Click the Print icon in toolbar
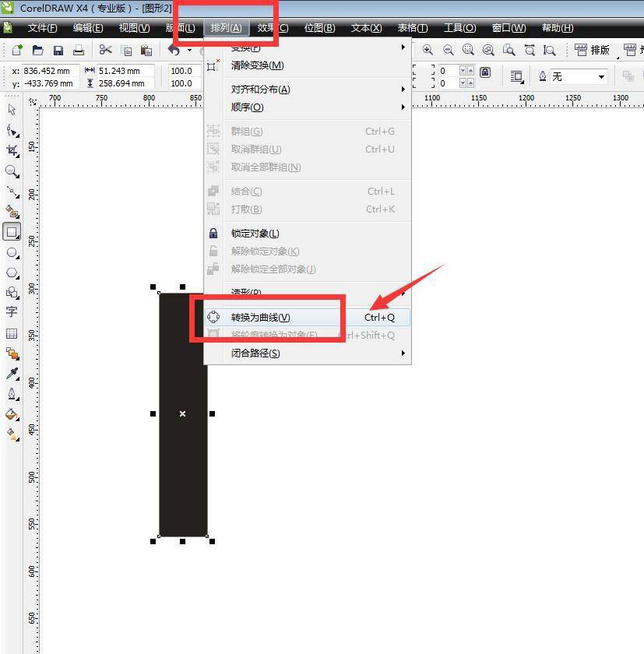Viewport: 644px width, 654px height. point(79,51)
